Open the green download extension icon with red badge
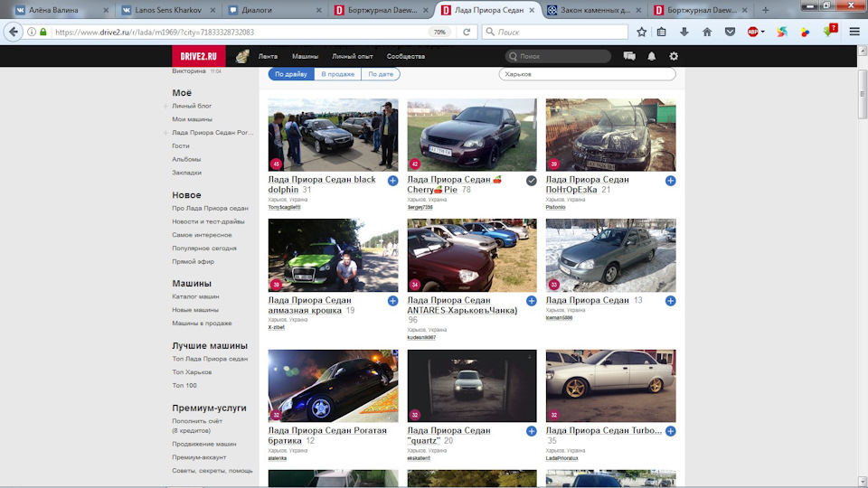The height and width of the screenshot is (488, 868). (x=830, y=31)
